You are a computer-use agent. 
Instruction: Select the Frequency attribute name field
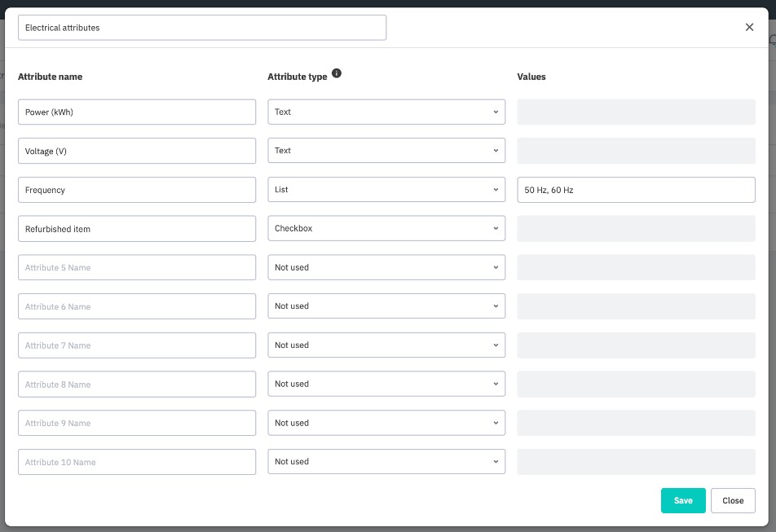click(x=136, y=190)
